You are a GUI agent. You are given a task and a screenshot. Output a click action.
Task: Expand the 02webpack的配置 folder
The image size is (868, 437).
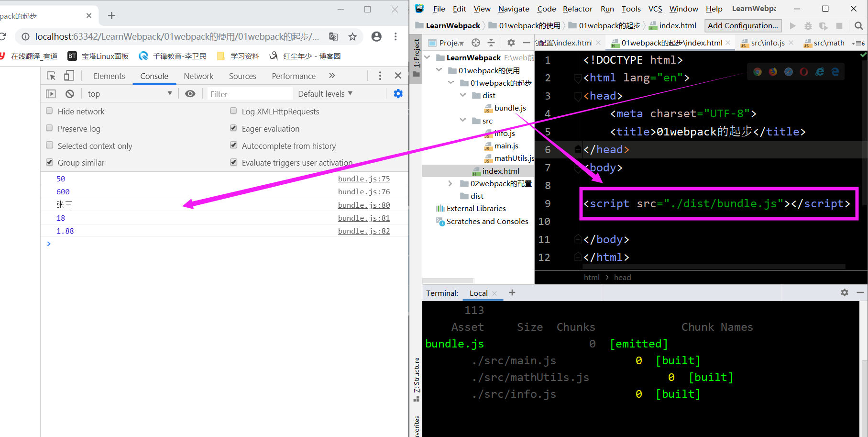(x=450, y=184)
